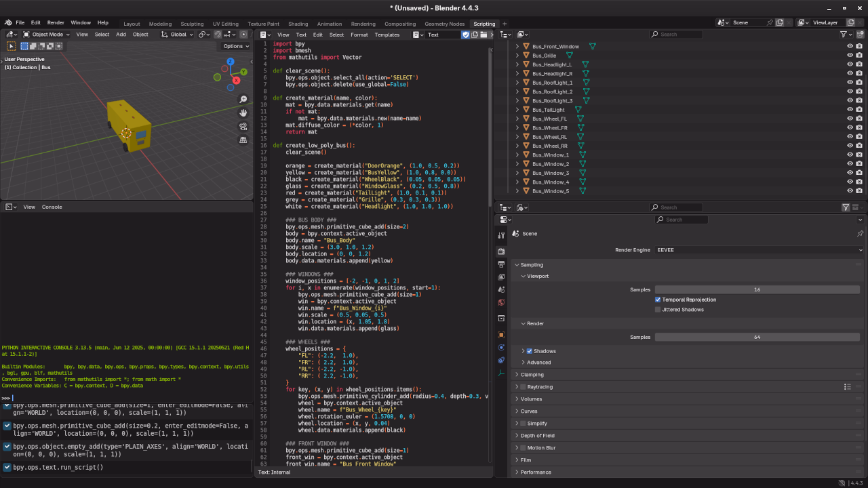Open the Global transform orientation dropdown
Image resolution: width=868 pixels, height=488 pixels.
tap(178, 35)
